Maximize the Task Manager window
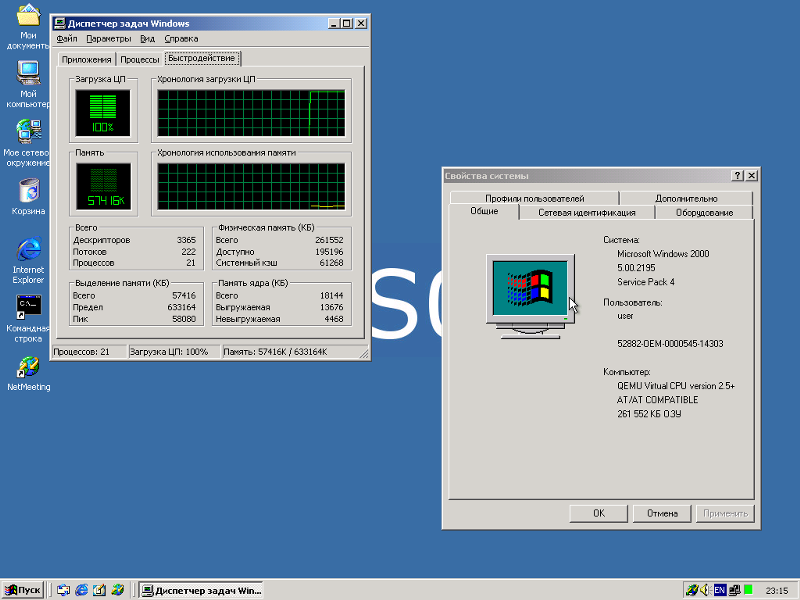Image resolution: width=800 pixels, height=600 pixels. point(346,23)
